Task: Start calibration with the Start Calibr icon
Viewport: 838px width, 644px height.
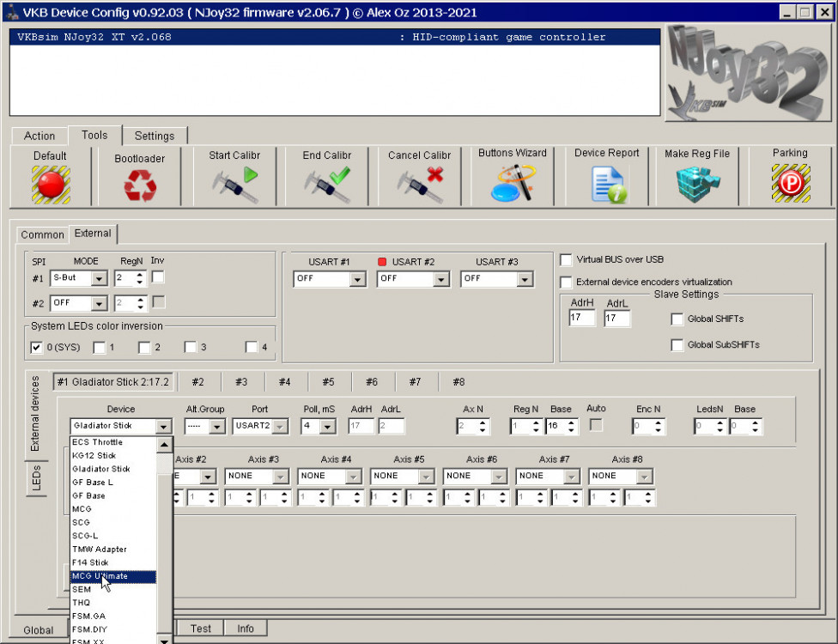Action: tap(234, 184)
